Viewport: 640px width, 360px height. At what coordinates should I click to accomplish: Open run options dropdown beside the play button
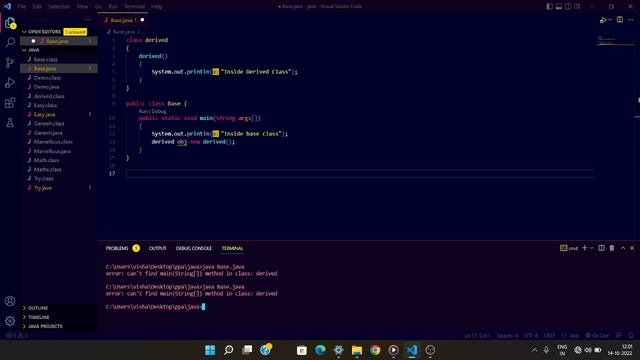610,20
